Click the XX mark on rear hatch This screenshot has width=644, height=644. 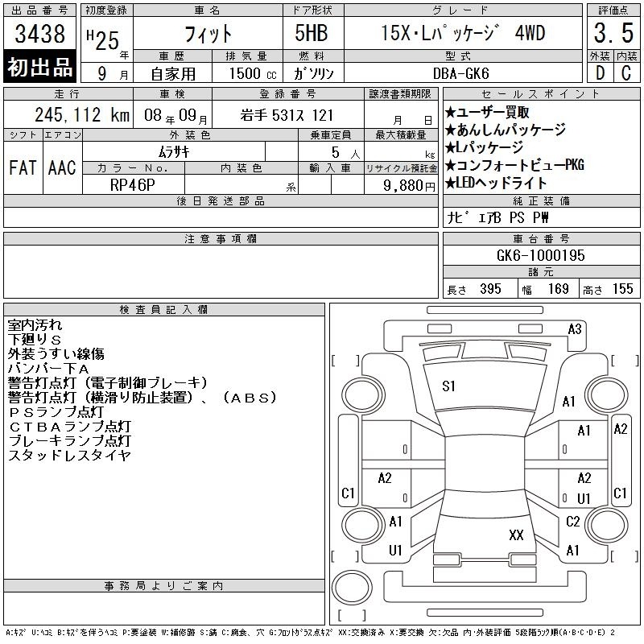pos(516,535)
